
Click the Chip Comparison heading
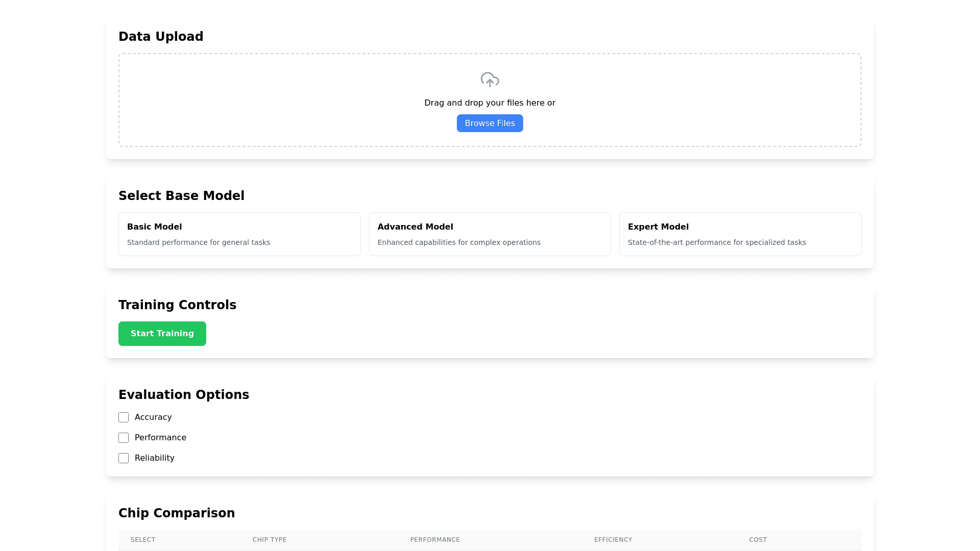tap(177, 513)
